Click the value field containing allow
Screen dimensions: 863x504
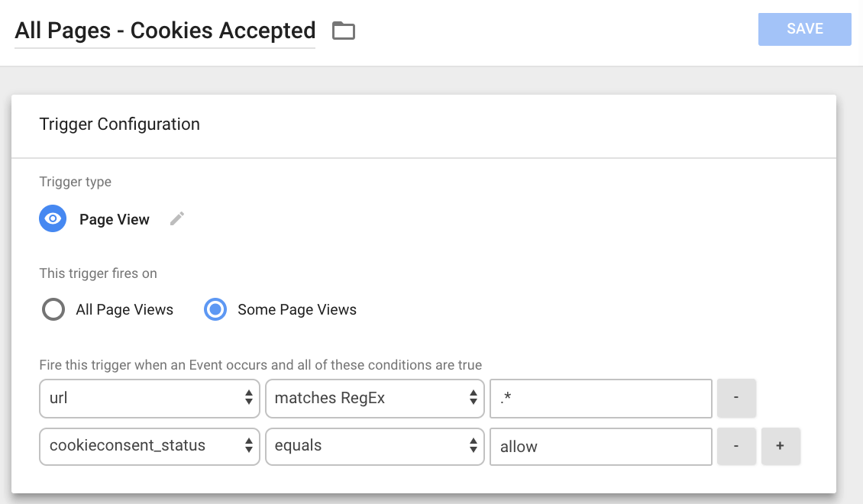601,446
